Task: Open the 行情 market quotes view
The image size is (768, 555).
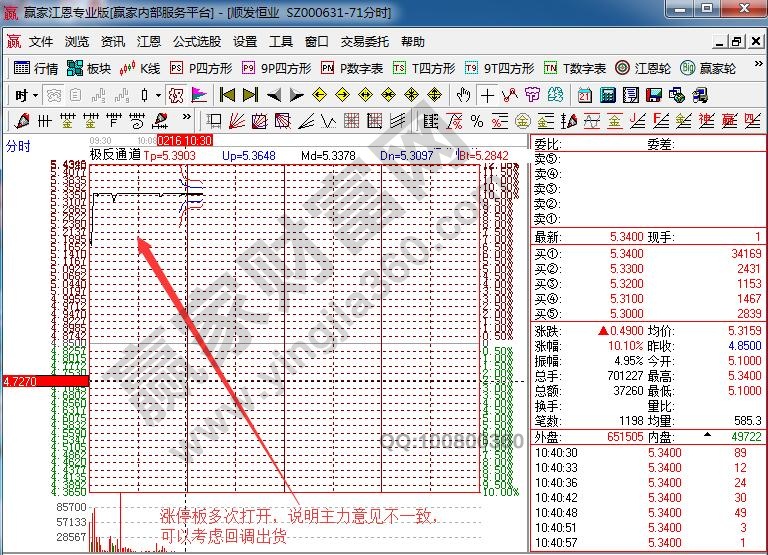Action: click(36, 68)
